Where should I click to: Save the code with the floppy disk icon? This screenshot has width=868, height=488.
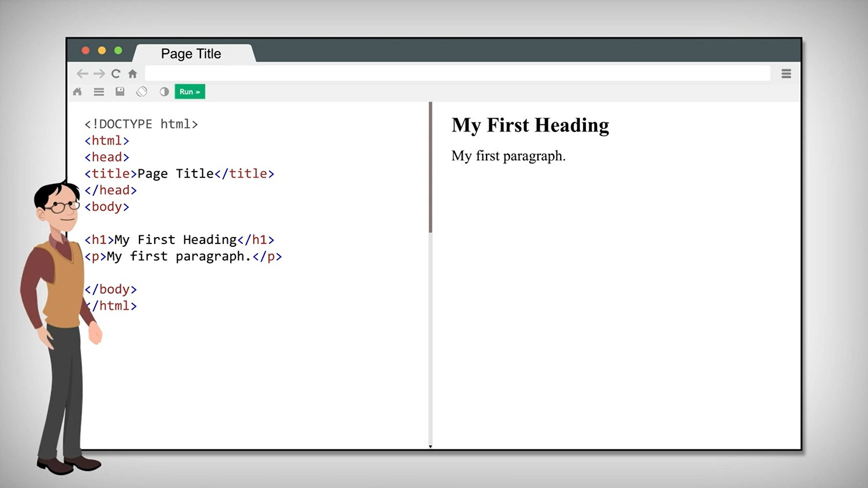click(x=120, y=92)
